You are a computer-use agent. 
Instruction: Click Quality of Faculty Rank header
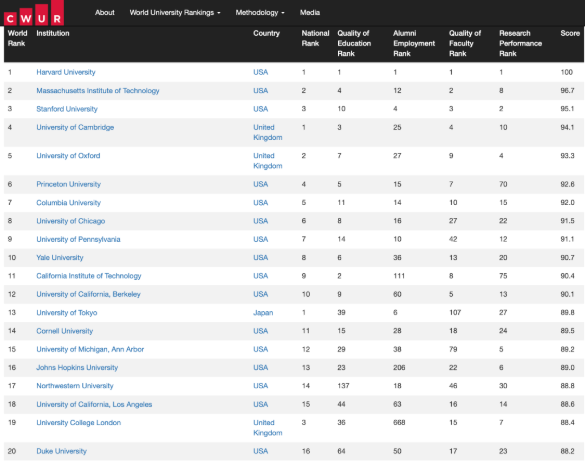coord(465,43)
